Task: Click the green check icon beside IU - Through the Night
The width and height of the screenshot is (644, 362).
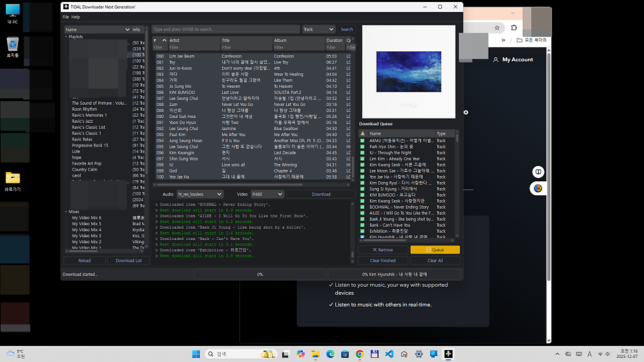Action: coord(362,153)
